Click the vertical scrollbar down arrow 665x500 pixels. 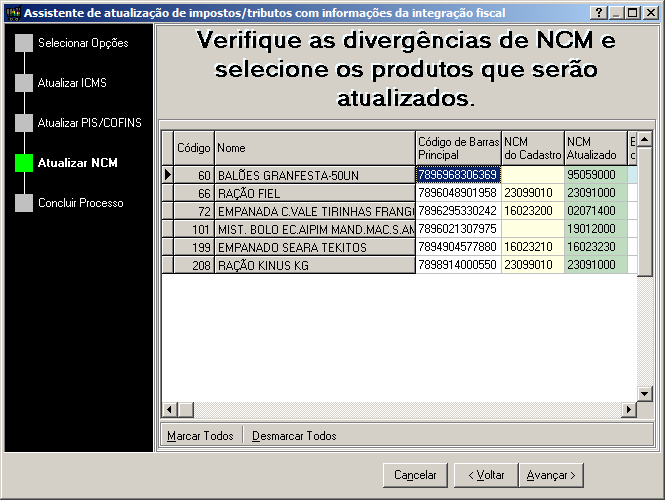point(645,394)
